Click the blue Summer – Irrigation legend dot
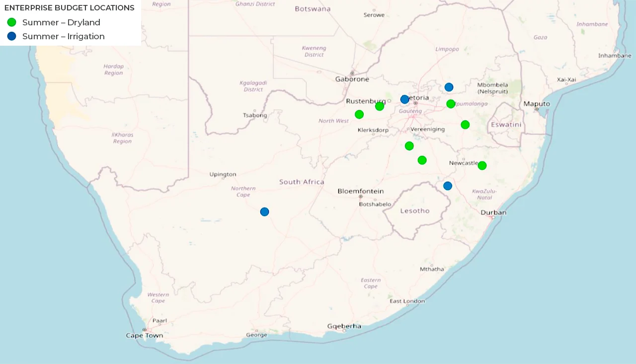The width and height of the screenshot is (636, 364). click(12, 36)
